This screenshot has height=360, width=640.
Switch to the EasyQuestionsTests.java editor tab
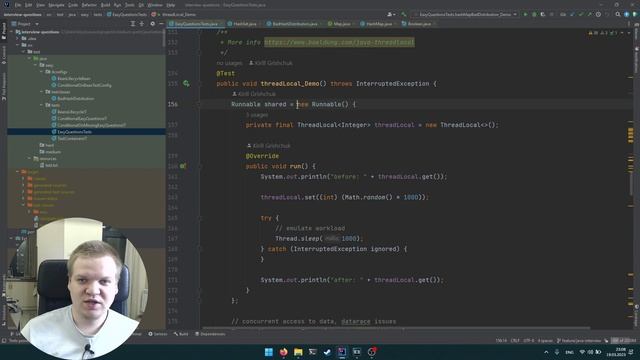196,24
